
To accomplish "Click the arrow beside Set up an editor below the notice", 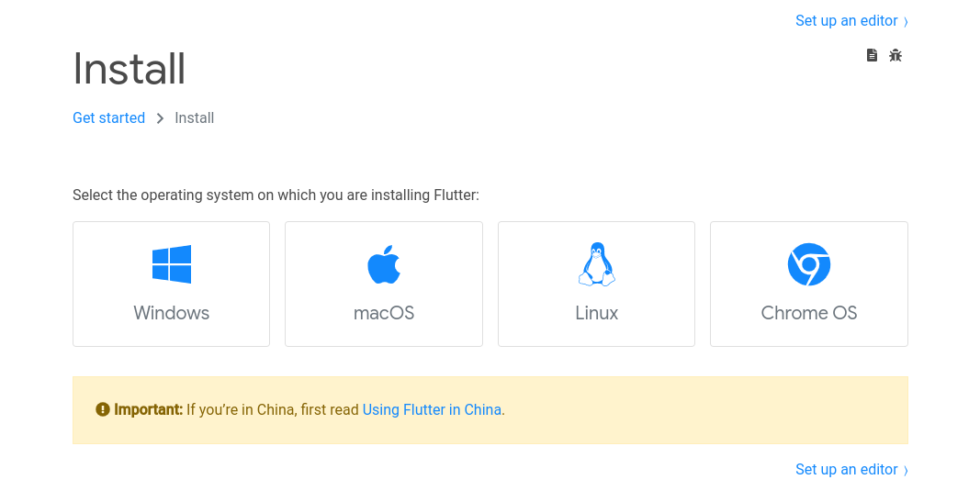I will [906, 470].
